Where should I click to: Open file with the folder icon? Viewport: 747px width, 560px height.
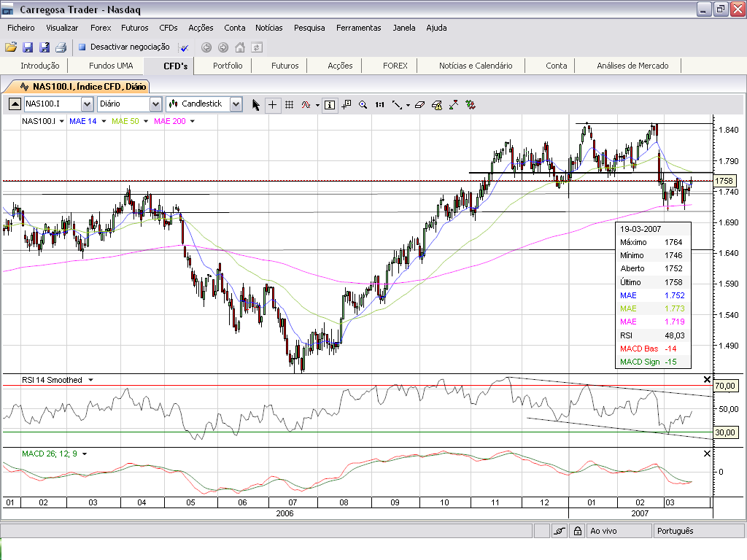[11, 47]
